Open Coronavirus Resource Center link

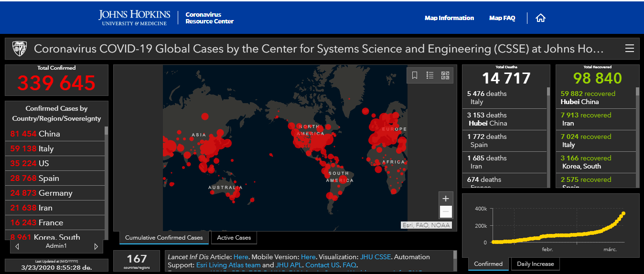[209, 18]
